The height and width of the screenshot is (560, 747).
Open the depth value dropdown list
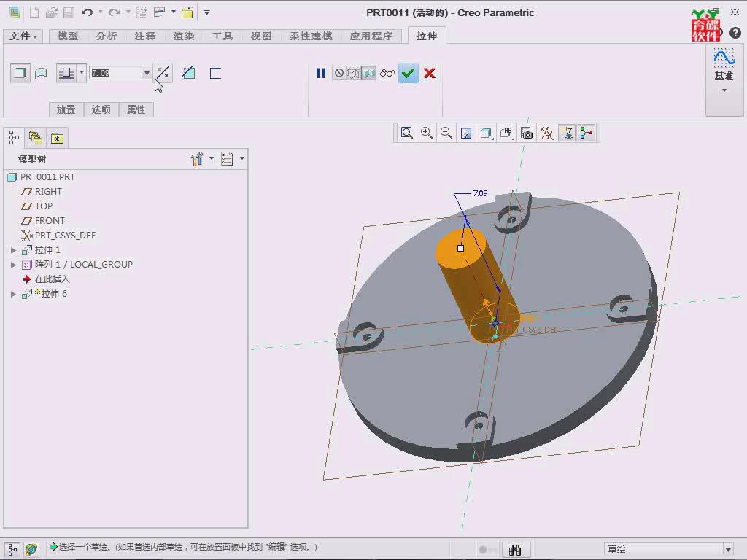tap(147, 73)
